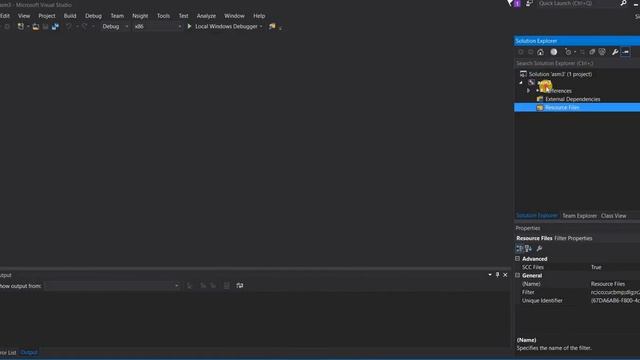Click the Find in Files toolbar icon
640x360 pixels.
[272, 27]
